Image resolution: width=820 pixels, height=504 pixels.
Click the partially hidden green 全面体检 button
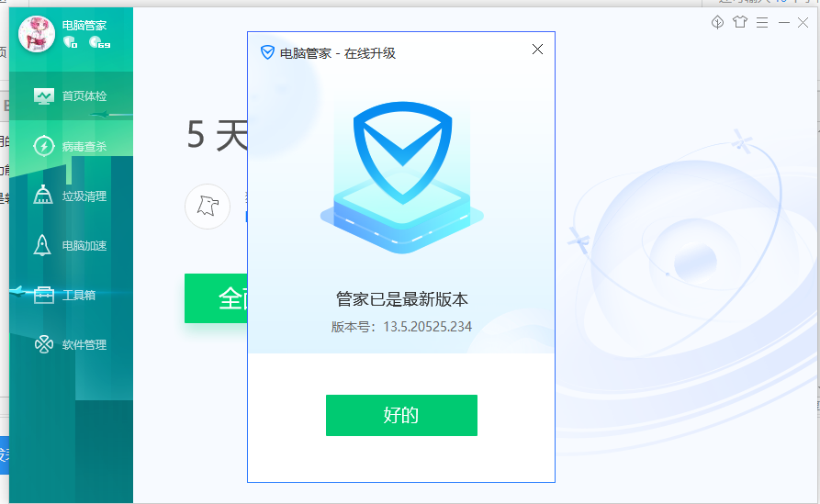pos(216,298)
